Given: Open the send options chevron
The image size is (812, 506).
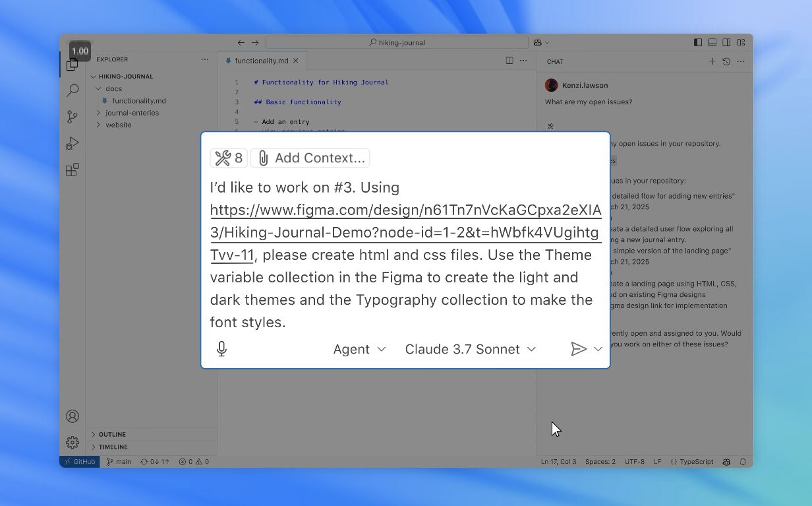Looking at the screenshot, I should 598,349.
